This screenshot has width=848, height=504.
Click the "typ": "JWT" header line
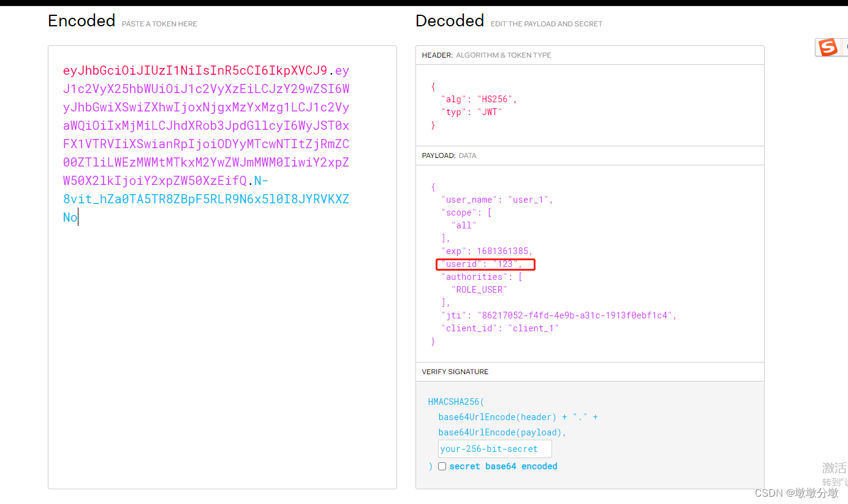coord(471,112)
